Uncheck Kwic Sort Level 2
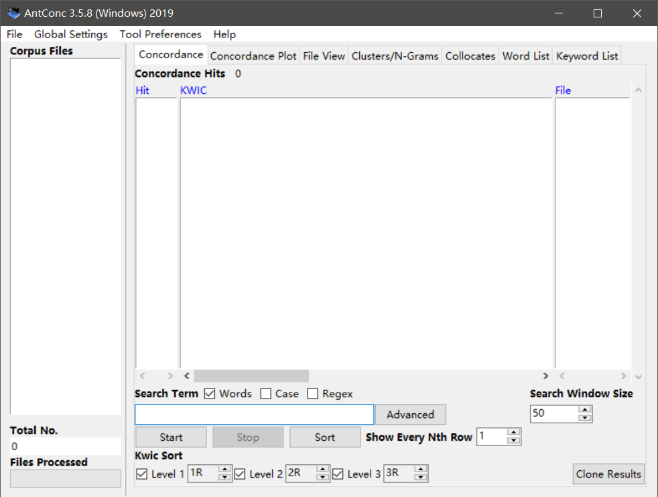 [240, 474]
